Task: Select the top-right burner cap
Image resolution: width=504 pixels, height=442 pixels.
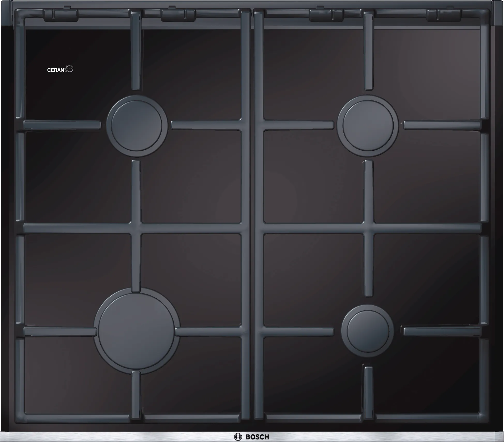Action: tap(368, 126)
